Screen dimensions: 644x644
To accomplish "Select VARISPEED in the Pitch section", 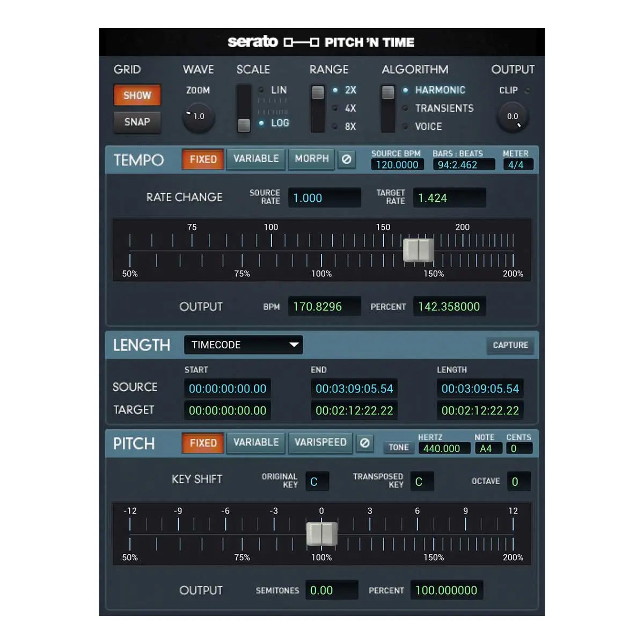I will [320, 443].
